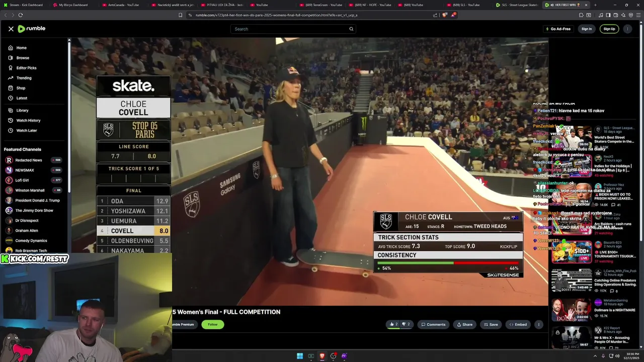The width and height of the screenshot is (644, 362).
Task: Like the video with thumbs up
Action: [393, 324]
